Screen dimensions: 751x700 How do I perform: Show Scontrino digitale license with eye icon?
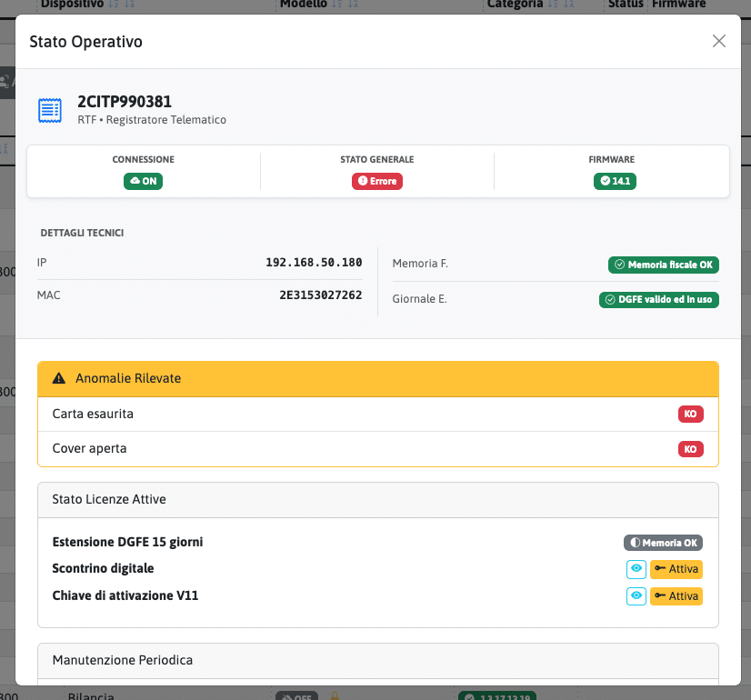point(636,569)
